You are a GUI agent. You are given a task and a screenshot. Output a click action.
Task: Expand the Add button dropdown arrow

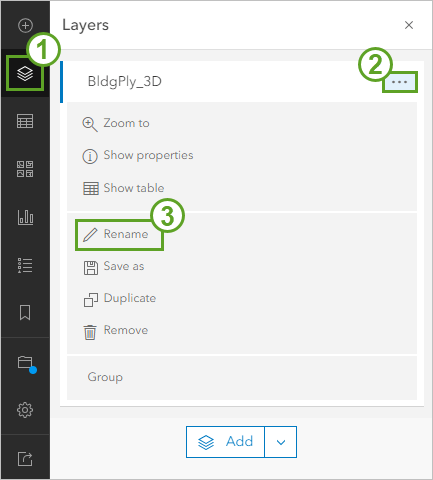(281, 442)
